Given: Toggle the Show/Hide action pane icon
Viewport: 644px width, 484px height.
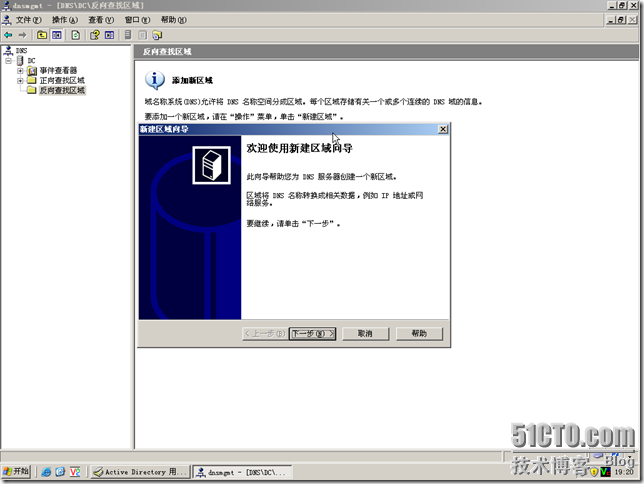Looking at the screenshot, I should 109,35.
